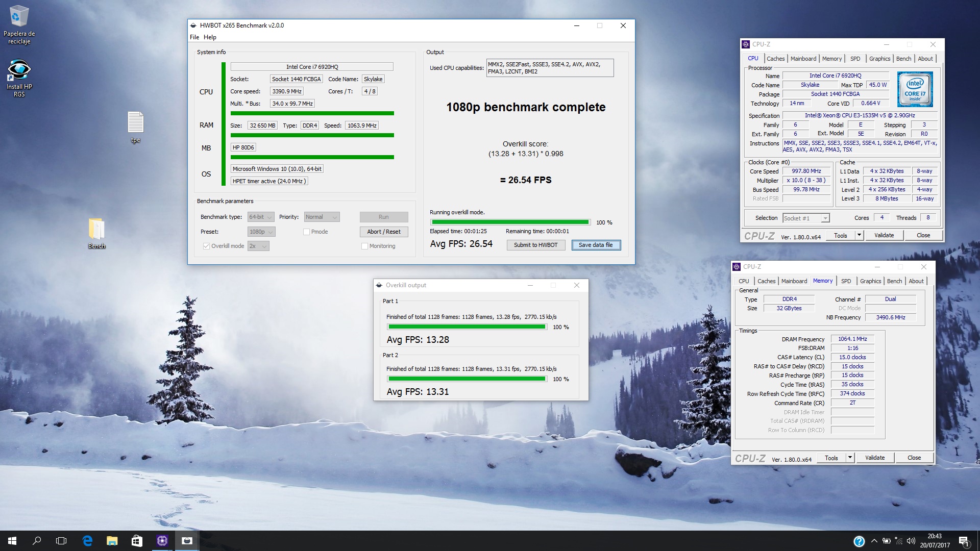This screenshot has width=980, height=551.
Task: Open the Socket #1 selection dropdown
Action: 806,218
